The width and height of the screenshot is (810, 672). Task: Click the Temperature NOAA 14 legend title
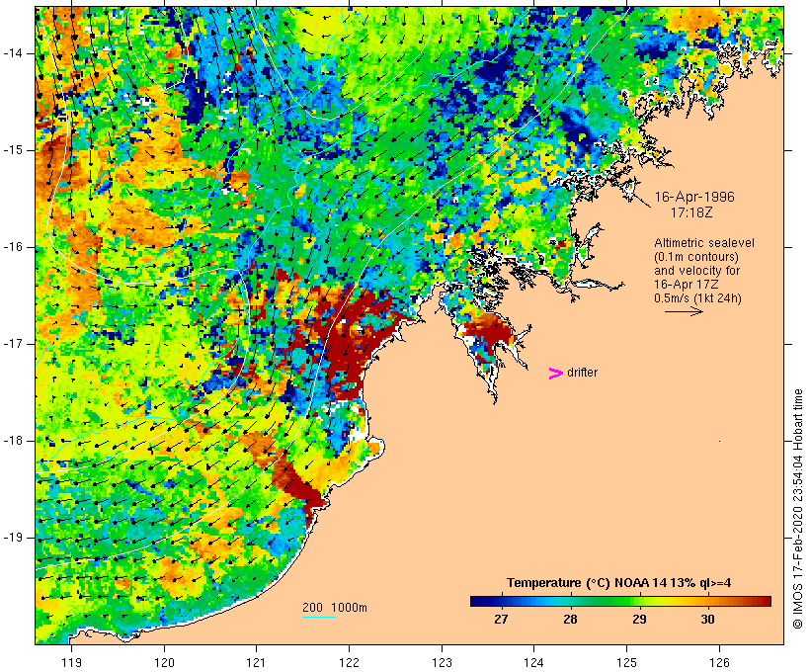click(x=619, y=583)
